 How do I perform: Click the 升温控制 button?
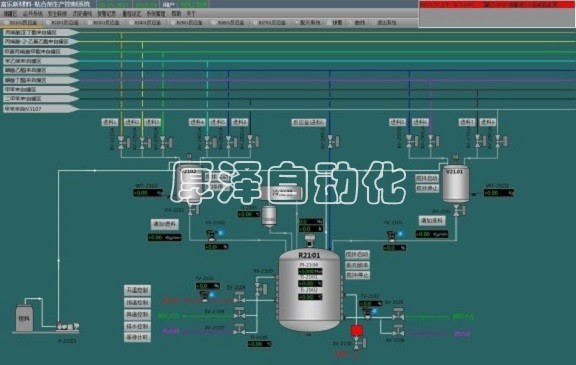pos(137,290)
